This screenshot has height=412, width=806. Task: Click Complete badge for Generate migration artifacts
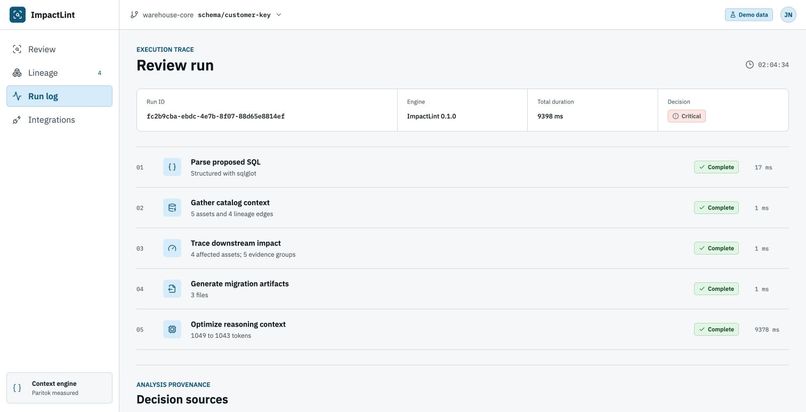(x=716, y=289)
